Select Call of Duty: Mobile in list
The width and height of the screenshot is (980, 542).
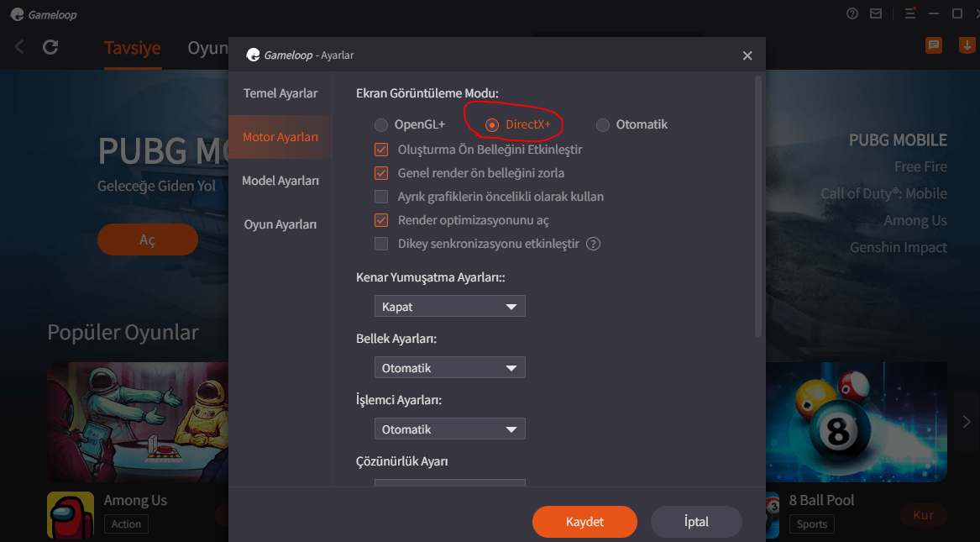883,194
